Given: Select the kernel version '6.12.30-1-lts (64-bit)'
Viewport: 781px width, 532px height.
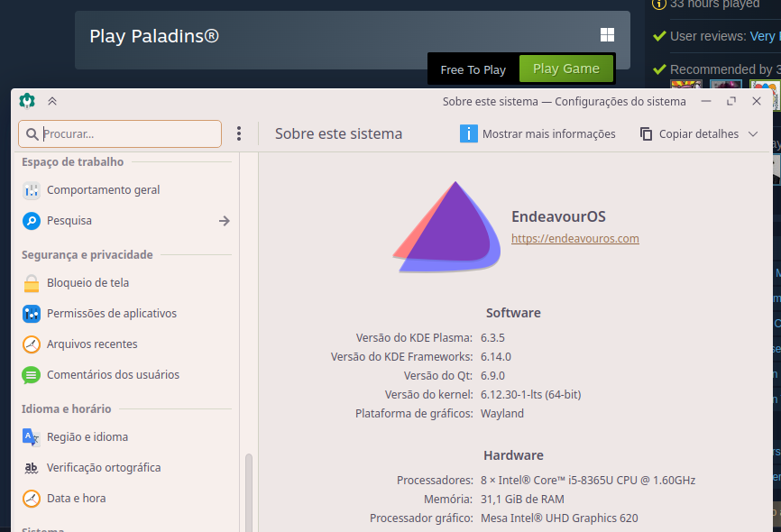Looking at the screenshot, I should pos(531,395).
